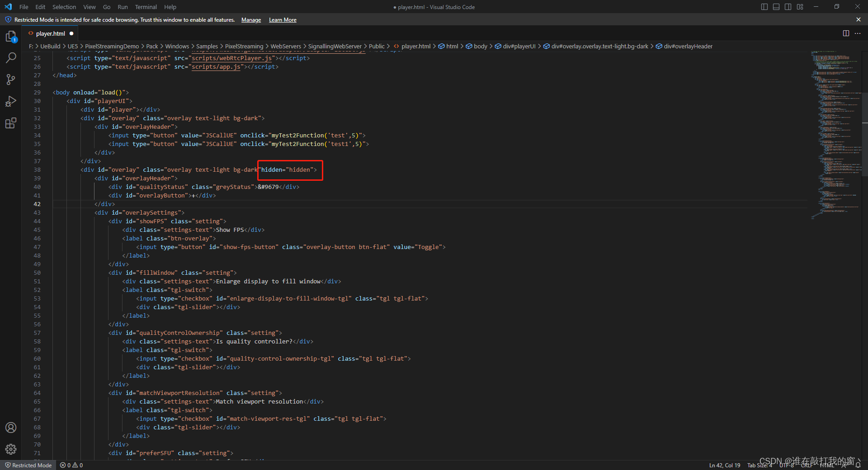Open the Source Control view

(11, 80)
